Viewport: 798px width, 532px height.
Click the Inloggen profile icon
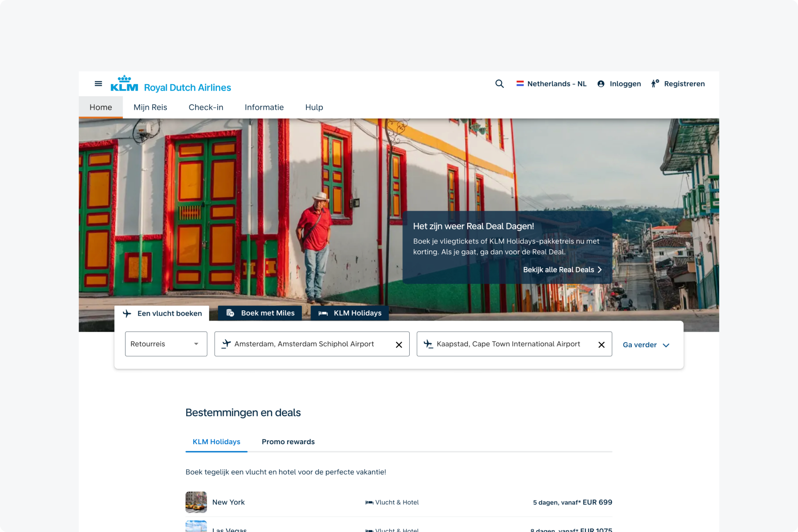point(601,84)
